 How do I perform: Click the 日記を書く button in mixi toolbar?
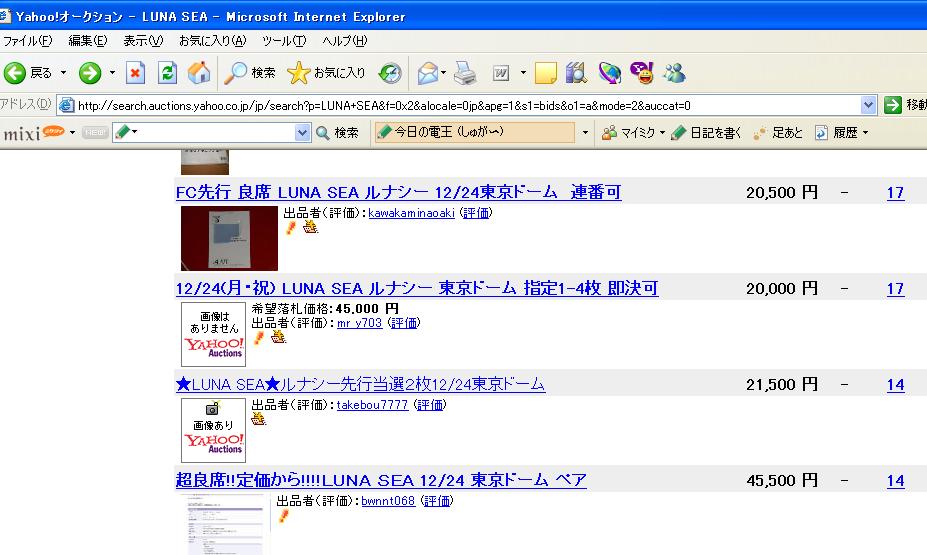point(706,133)
